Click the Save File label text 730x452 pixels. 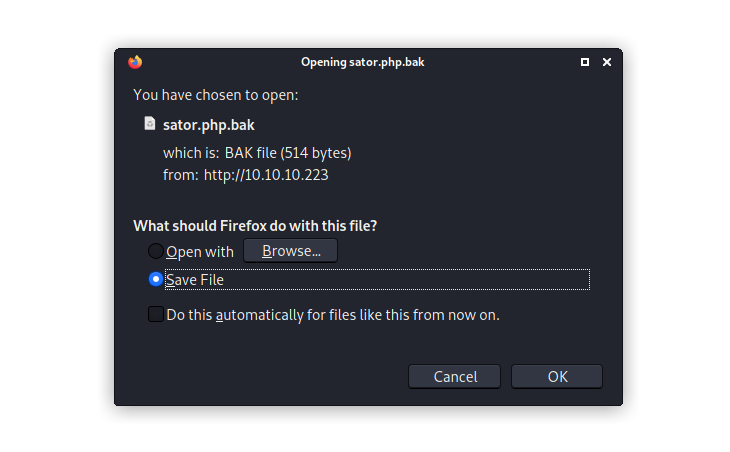point(195,280)
